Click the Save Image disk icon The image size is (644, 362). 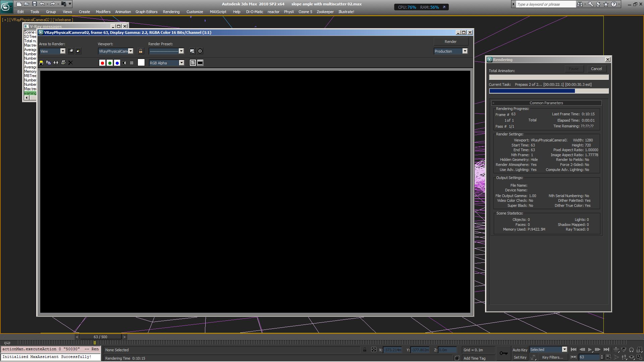point(41,63)
